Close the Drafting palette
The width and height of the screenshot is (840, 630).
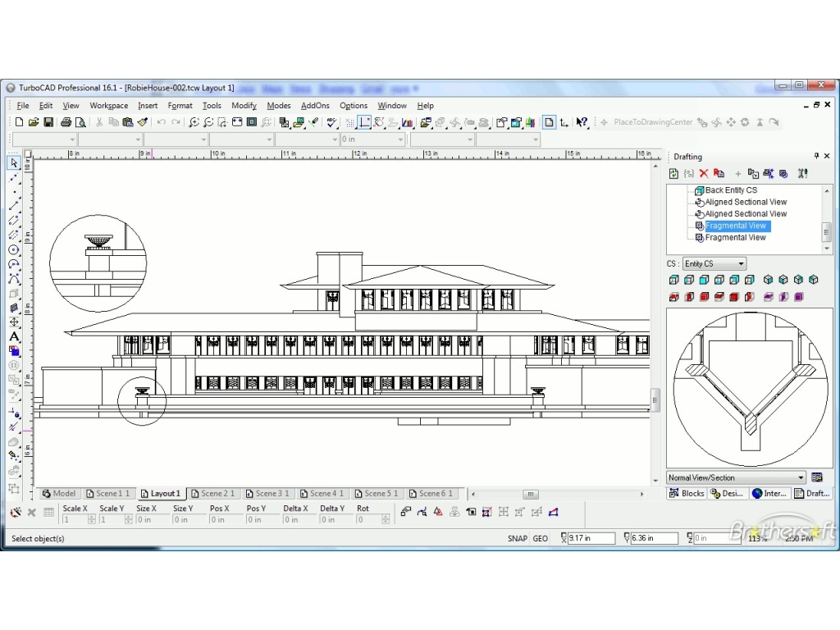pyautogui.click(x=827, y=156)
